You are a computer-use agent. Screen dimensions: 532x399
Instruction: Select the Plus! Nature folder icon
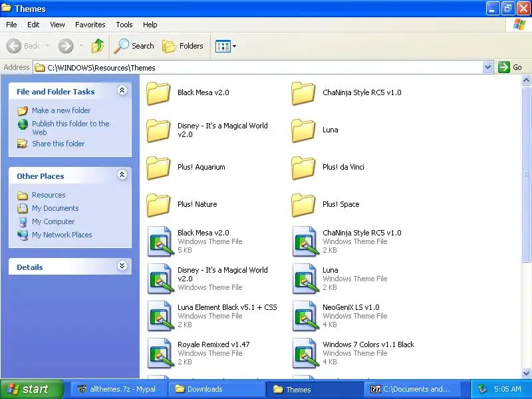coord(158,205)
